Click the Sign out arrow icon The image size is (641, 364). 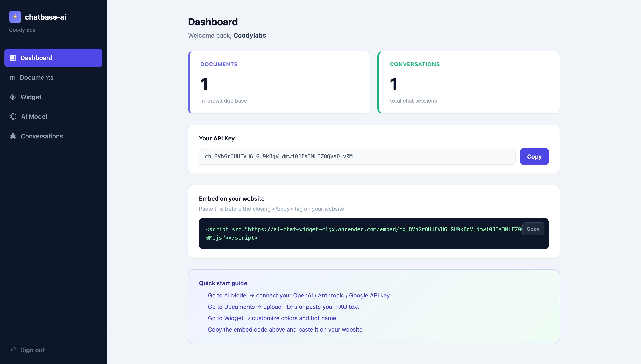coord(13,350)
